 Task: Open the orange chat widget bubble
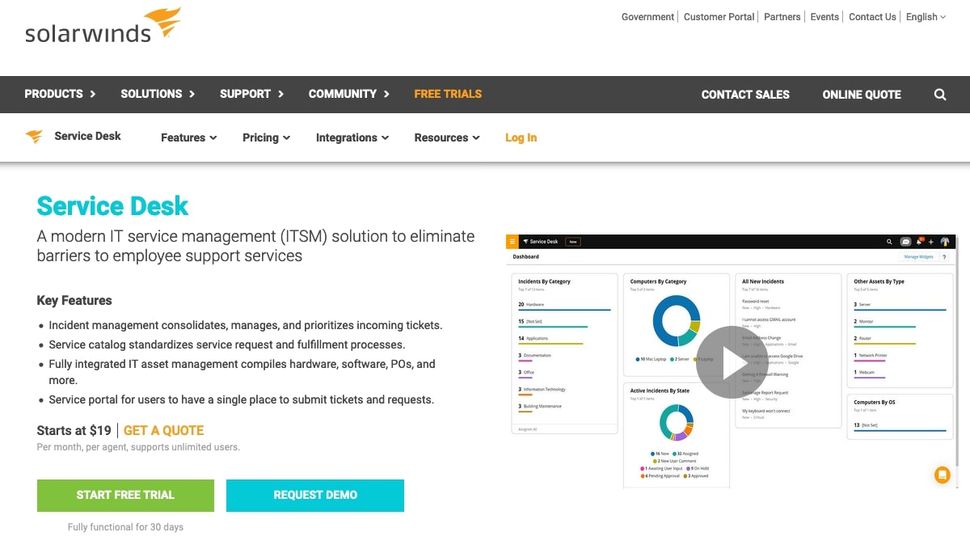pos(942,475)
